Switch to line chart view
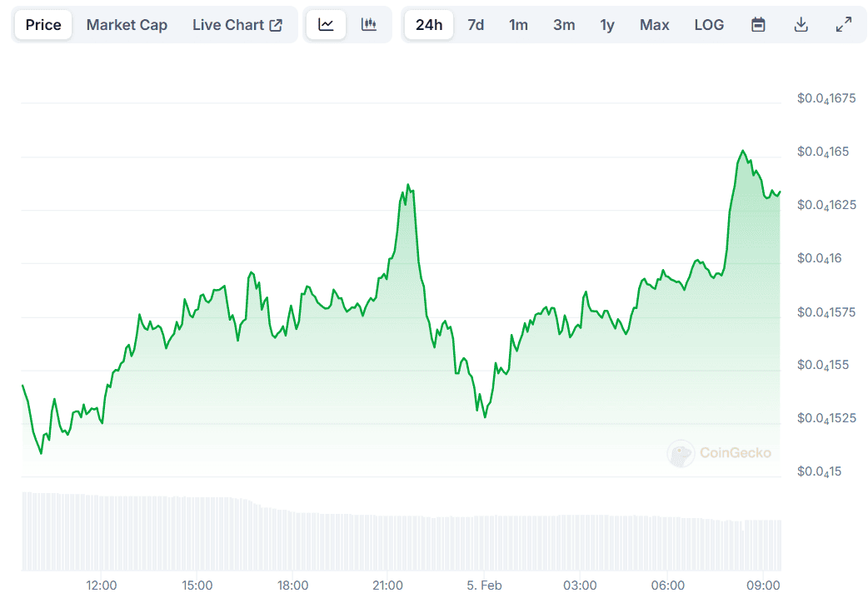Viewport: 868px width, 608px height. click(326, 25)
